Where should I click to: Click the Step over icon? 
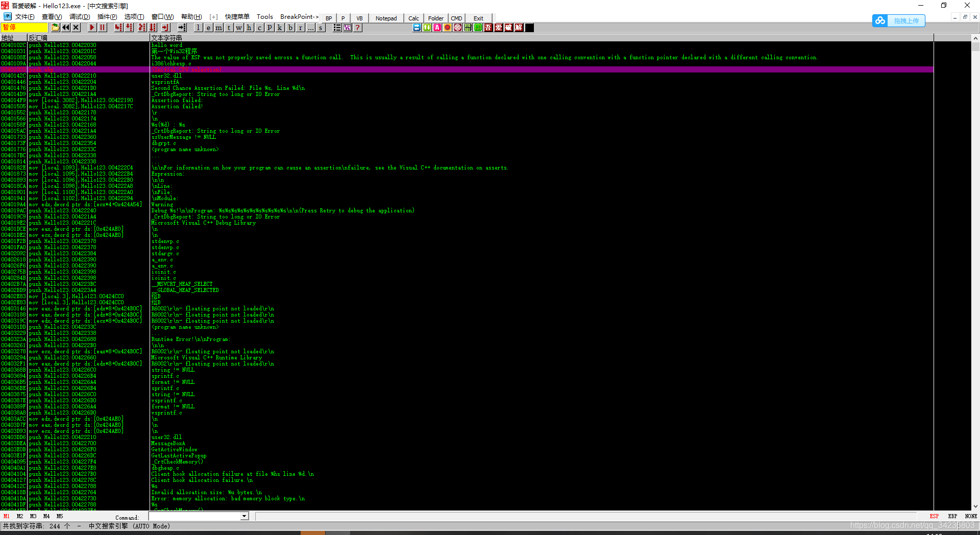[x=129, y=28]
